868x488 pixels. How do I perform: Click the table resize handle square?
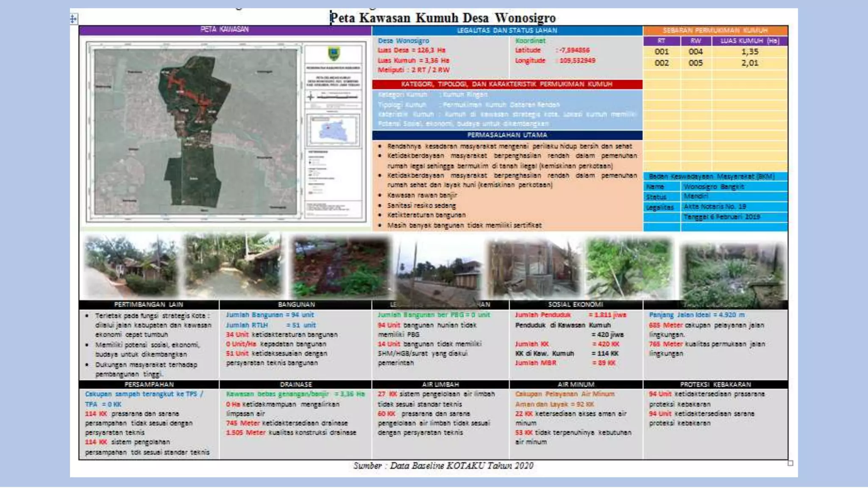790,463
